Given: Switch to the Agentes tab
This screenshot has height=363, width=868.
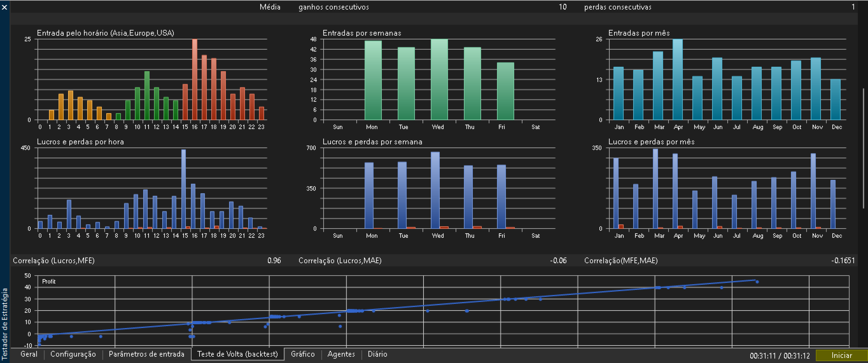Looking at the screenshot, I should pyautogui.click(x=341, y=354).
